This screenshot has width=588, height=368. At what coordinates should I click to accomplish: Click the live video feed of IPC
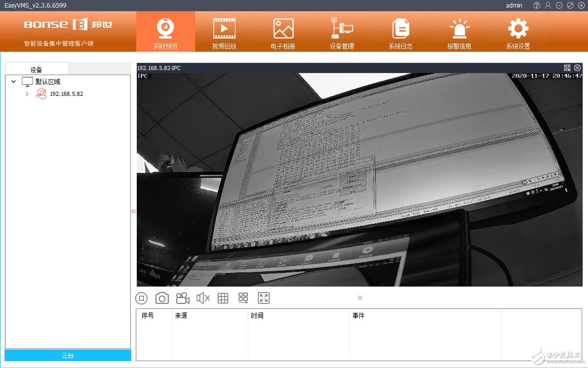[x=360, y=180]
